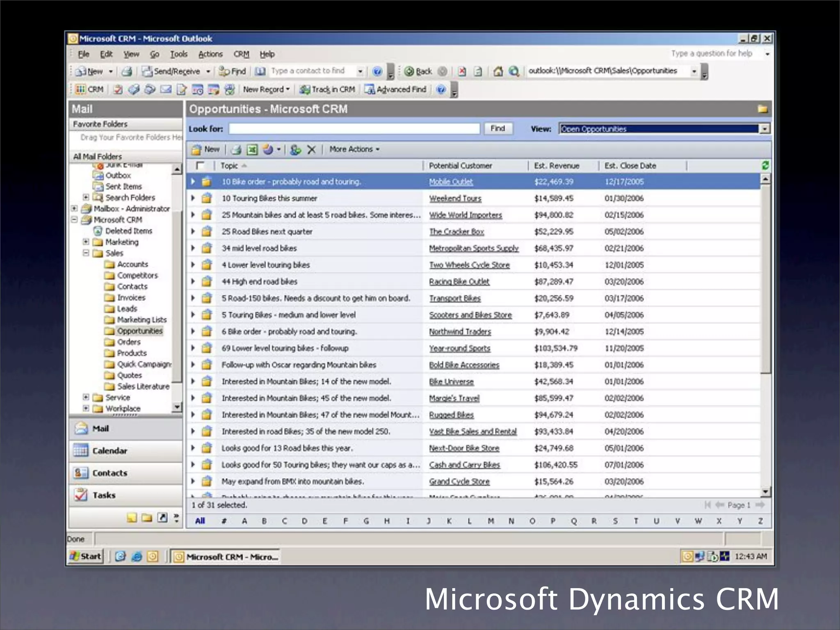
Task: Click New button in grid toolbar
Action: (x=205, y=149)
